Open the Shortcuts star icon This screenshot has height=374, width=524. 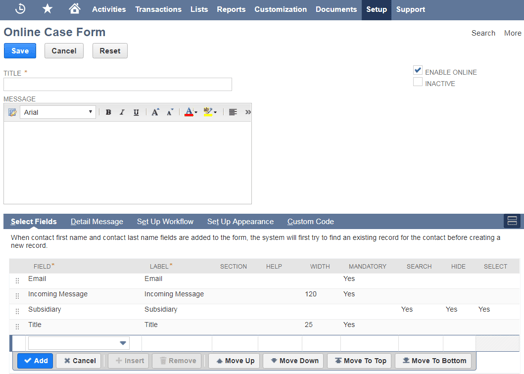[x=47, y=9]
